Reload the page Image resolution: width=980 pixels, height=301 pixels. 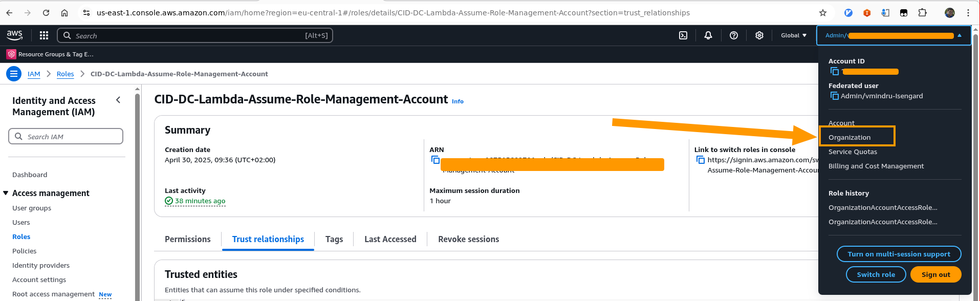pos(46,13)
